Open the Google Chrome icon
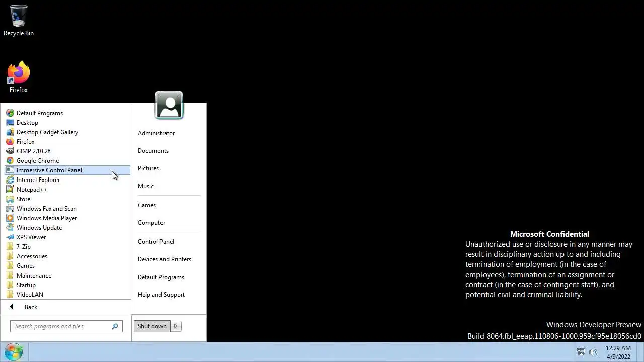Screen dimensions: 644x362 point(10,161)
